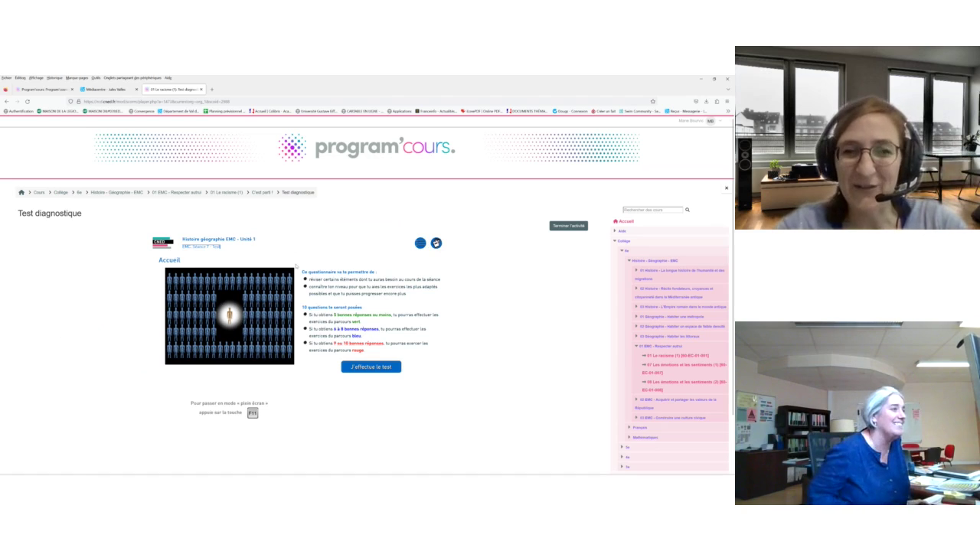Click inside the Rechercher des cours search field
This screenshot has height=551, width=980.
652,210
